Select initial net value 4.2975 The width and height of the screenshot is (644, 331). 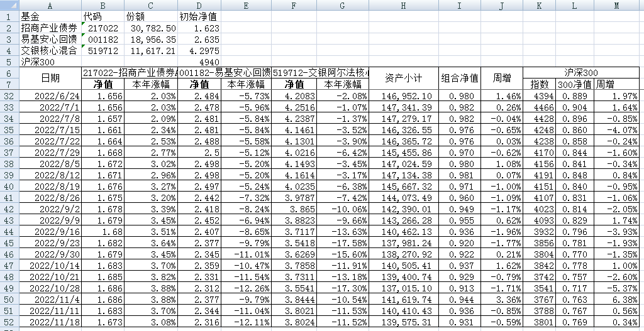tap(199, 51)
